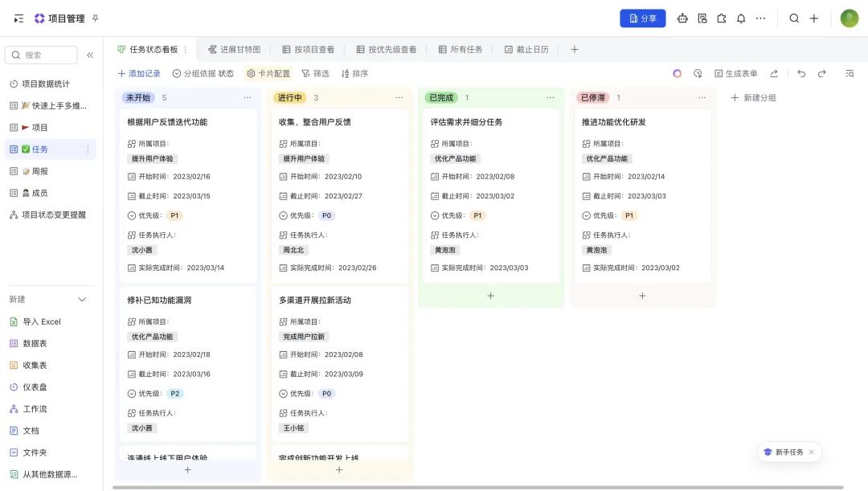The image size is (868, 491).
Task: Open the 分组依据 状态 dropdown
Action: pos(203,73)
